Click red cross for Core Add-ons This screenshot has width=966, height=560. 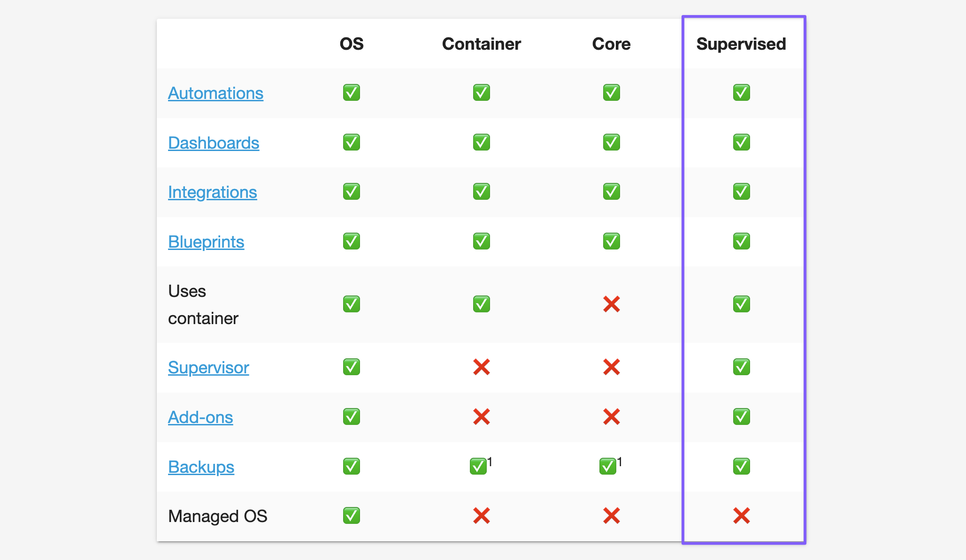tap(611, 417)
